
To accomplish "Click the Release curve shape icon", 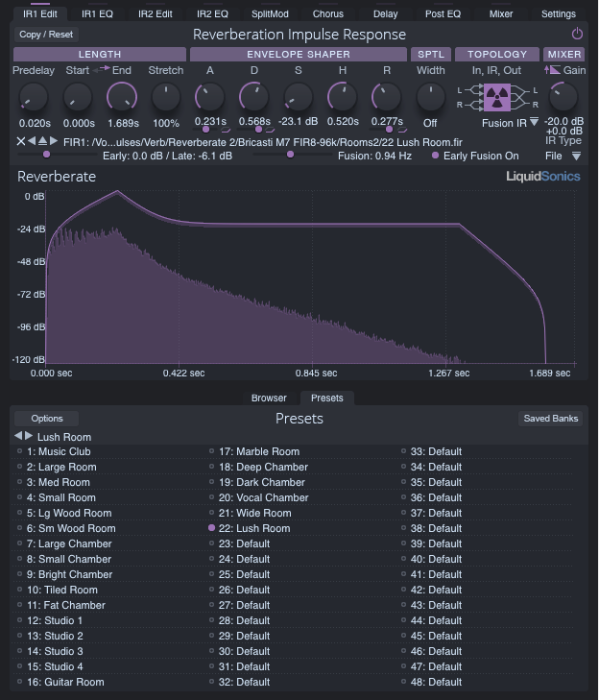I will click(402, 130).
